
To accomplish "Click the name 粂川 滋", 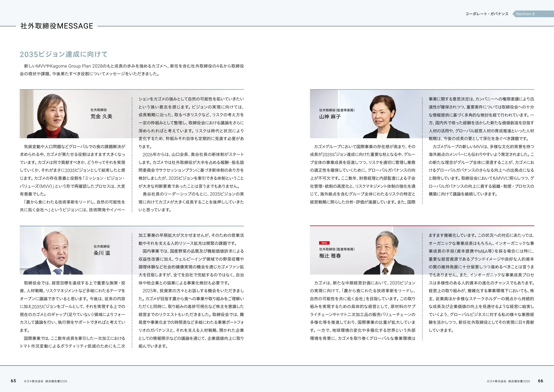I will coord(102,253).
